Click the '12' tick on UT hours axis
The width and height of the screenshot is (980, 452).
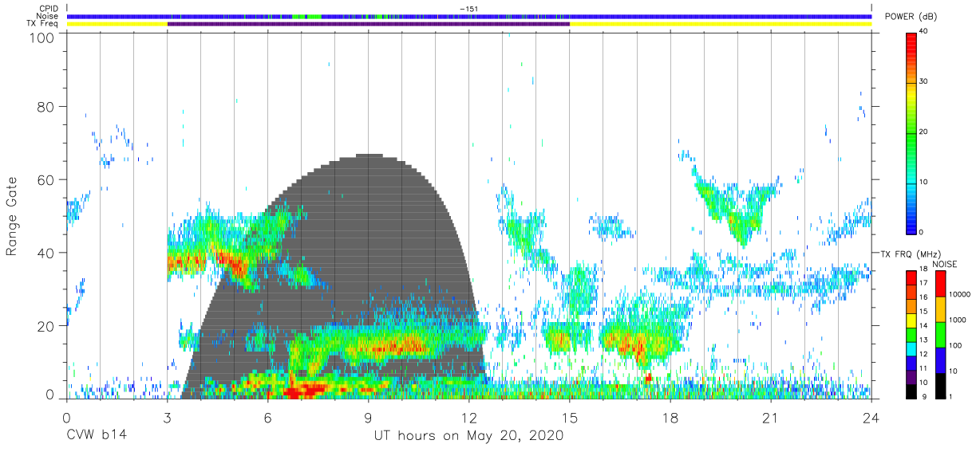[x=469, y=416]
